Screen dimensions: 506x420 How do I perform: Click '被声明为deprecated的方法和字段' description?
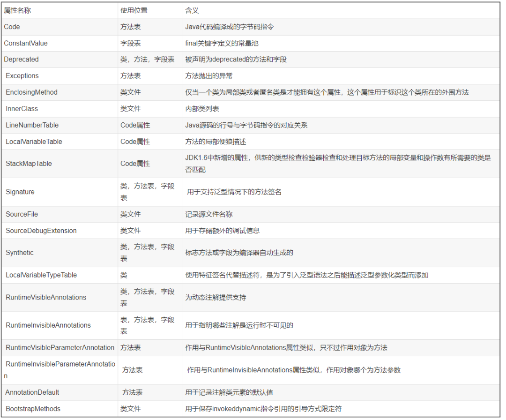pos(236,60)
